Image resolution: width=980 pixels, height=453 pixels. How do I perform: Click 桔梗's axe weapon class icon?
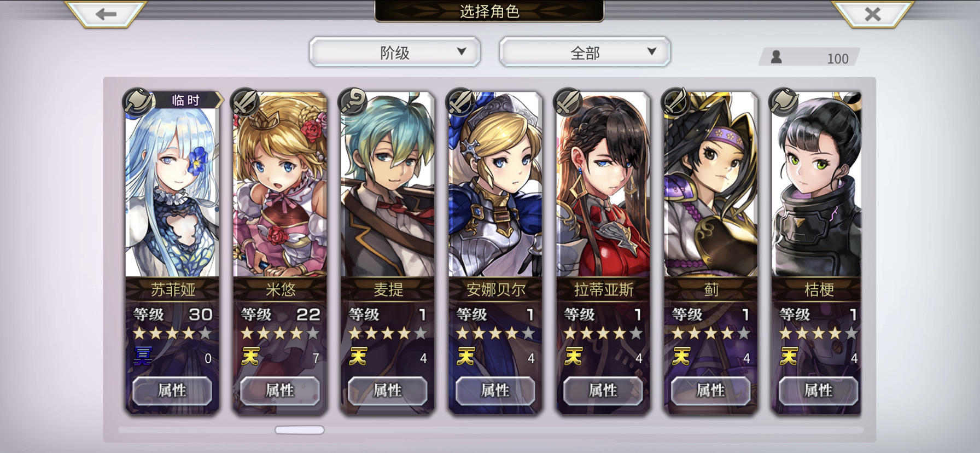tap(783, 101)
